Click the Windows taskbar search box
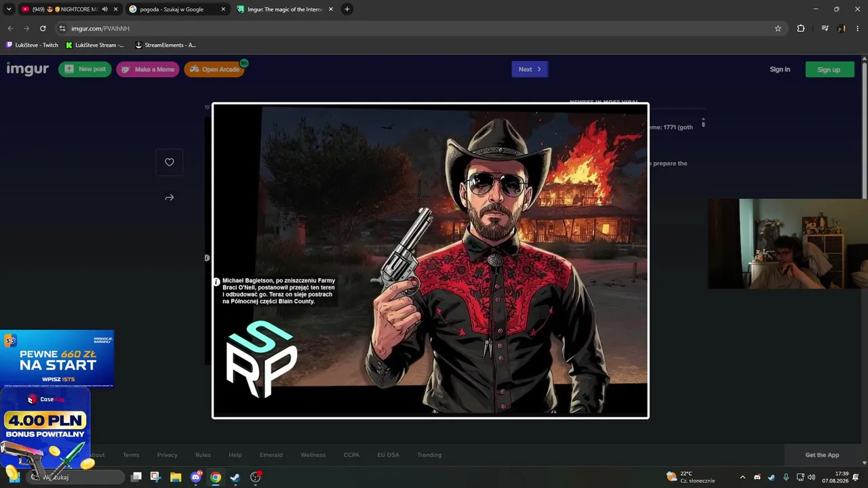The height and width of the screenshot is (488, 868). pos(76,477)
